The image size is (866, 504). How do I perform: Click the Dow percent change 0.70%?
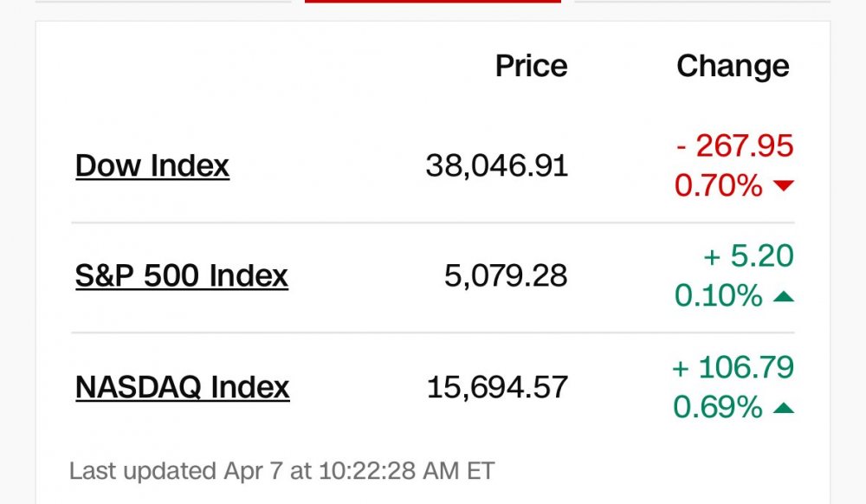point(718,185)
